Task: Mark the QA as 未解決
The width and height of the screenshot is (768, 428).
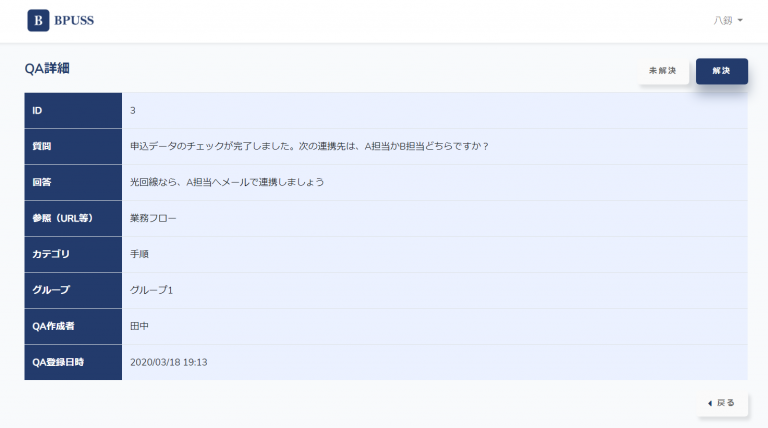Action: click(x=663, y=71)
